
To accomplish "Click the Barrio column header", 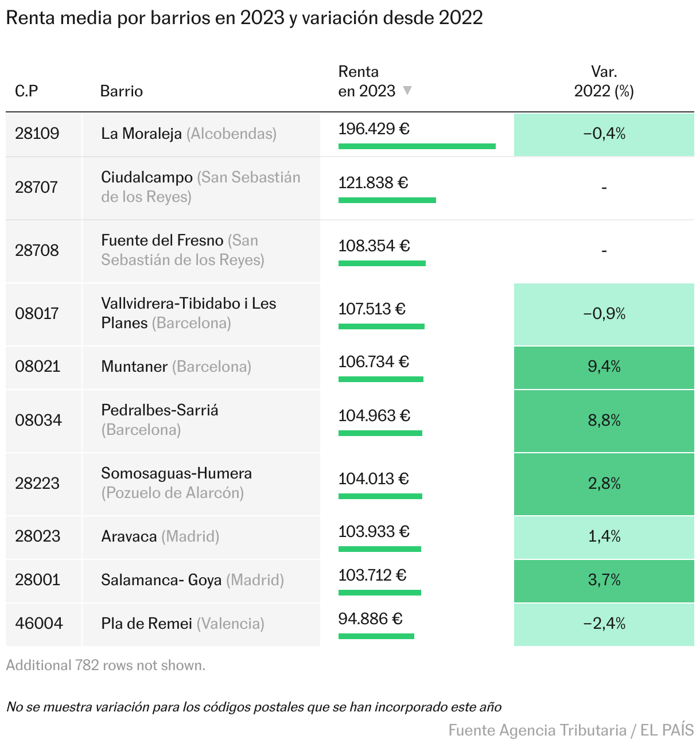I will [121, 91].
